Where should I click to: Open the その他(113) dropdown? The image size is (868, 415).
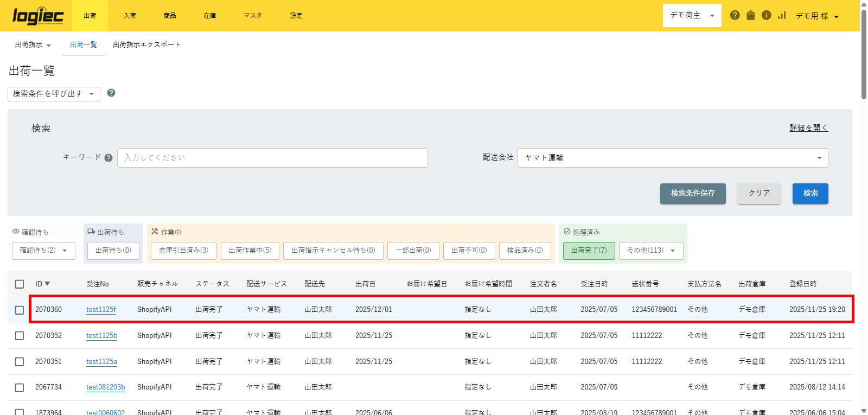[x=651, y=251]
